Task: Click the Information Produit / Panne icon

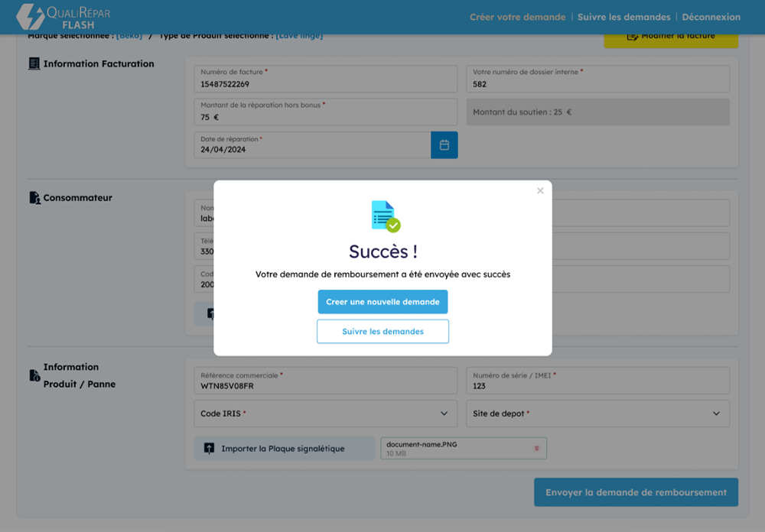Action: click(x=34, y=375)
